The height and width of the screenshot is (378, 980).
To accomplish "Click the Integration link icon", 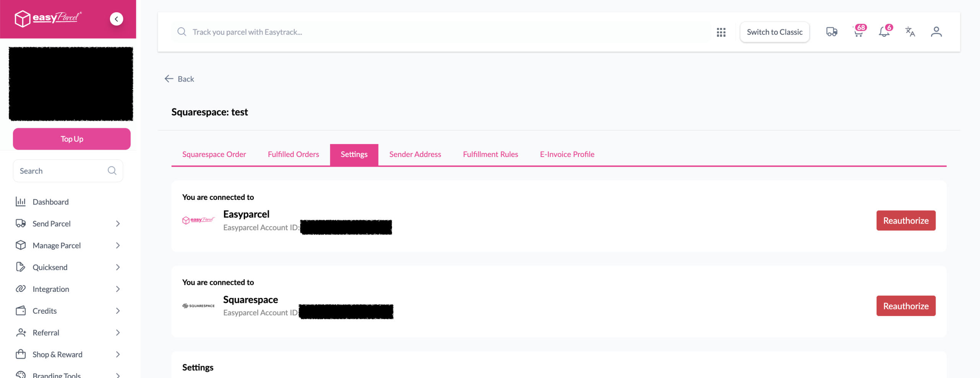I will point(21,289).
